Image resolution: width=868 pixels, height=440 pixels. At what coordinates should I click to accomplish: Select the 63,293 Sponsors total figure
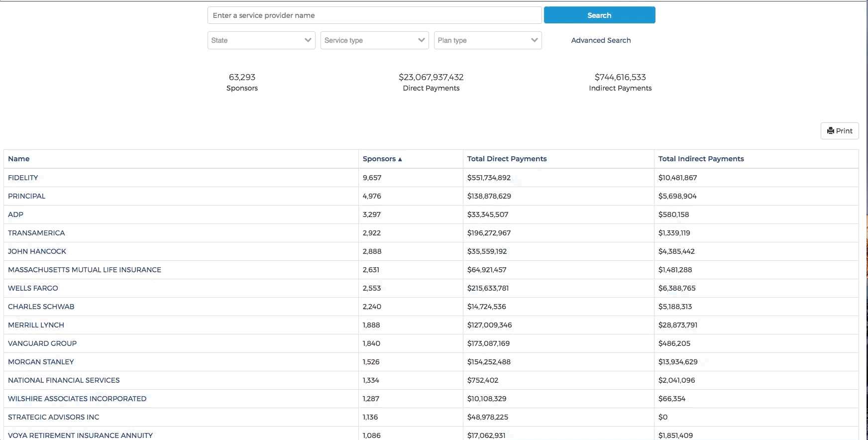tap(242, 77)
